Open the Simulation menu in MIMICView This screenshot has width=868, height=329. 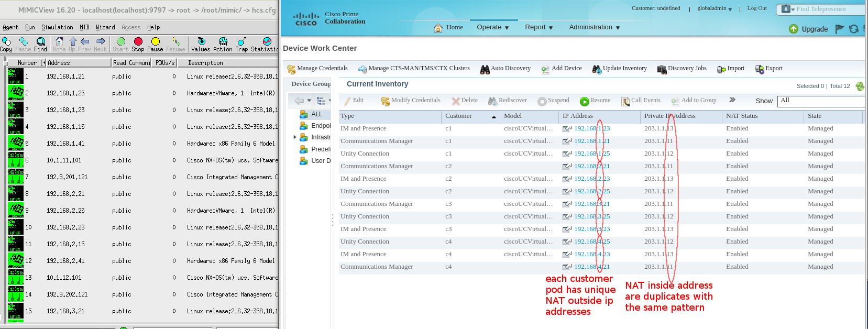coord(57,27)
